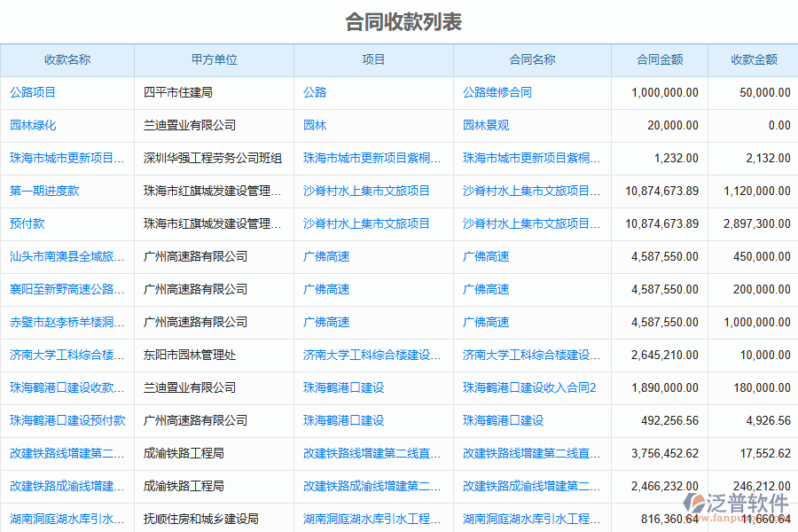Click the 项目 column header
Viewport: 798px width, 532px height.
point(373,60)
